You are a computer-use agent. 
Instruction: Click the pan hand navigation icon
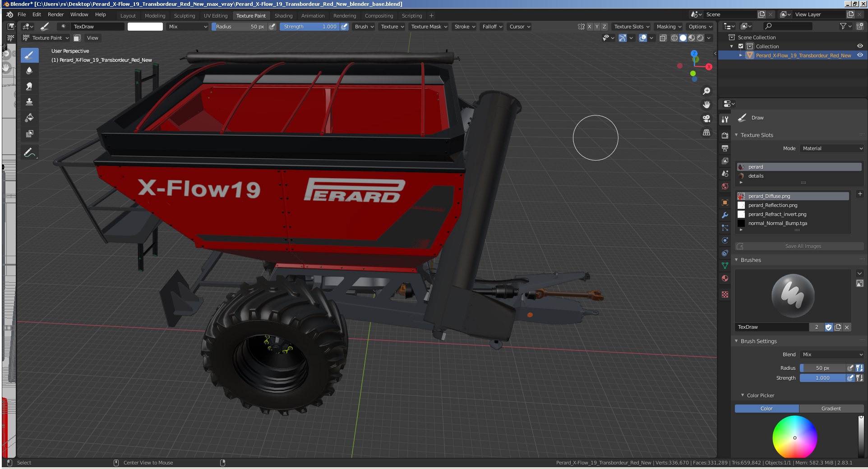point(706,105)
